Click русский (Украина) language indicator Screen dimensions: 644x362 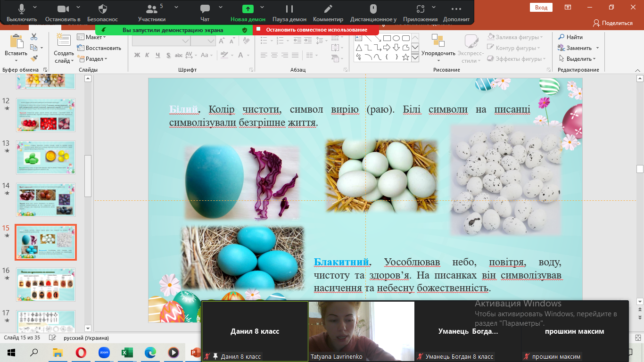click(86, 338)
